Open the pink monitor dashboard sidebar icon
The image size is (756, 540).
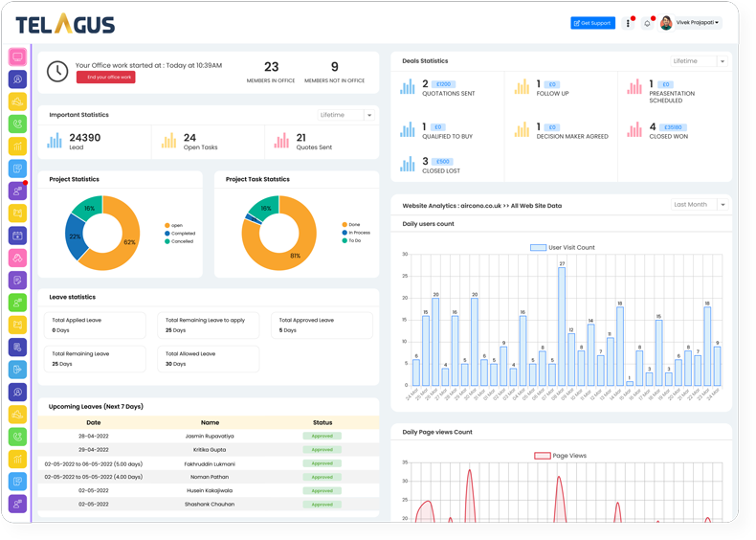(x=18, y=57)
